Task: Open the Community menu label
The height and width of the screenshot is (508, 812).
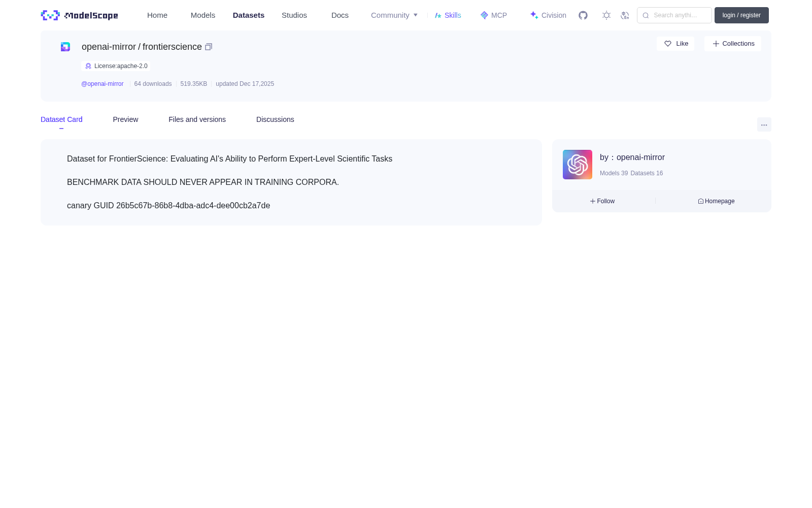Action: click(x=390, y=15)
